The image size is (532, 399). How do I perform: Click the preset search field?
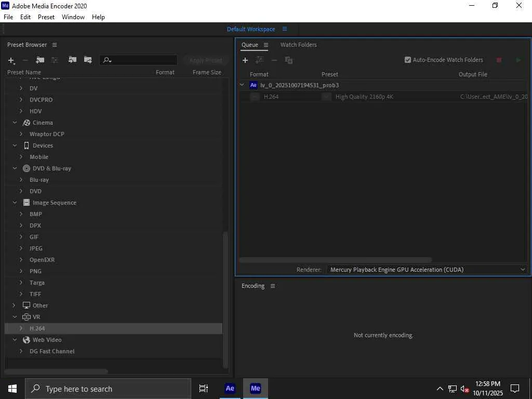tap(138, 60)
